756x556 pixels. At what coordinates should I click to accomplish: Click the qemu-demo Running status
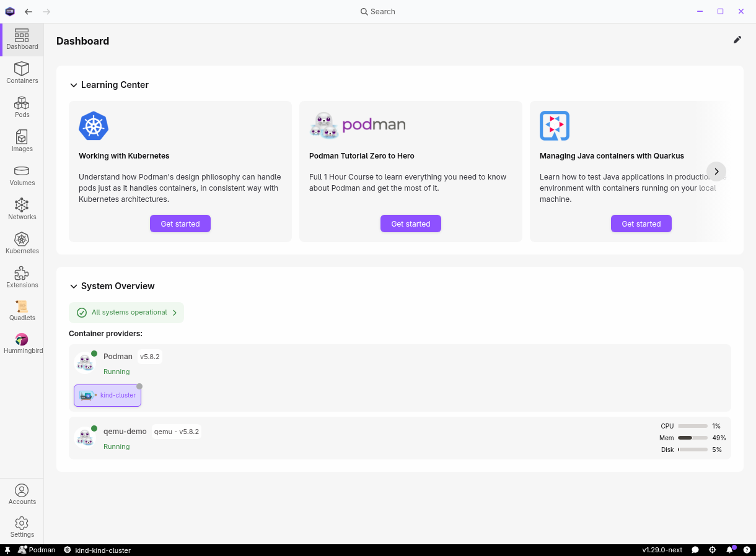tap(116, 446)
